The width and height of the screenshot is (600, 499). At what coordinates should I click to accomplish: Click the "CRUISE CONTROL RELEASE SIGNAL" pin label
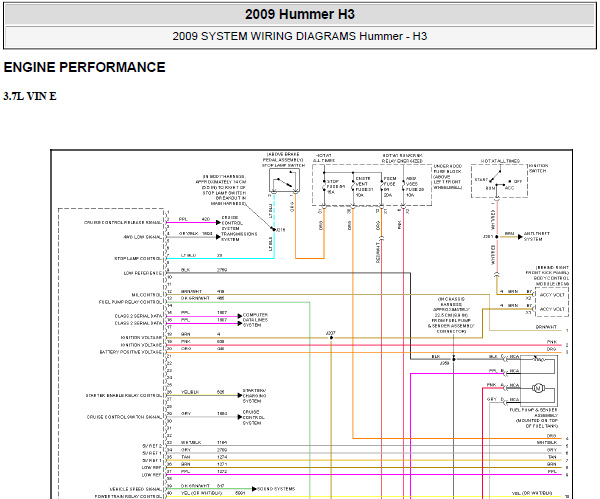pos(123,222)
